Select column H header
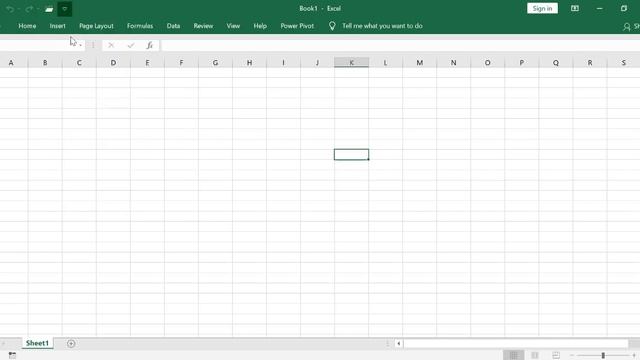Image resolution: width=640 pixels, height=360 pixels. click(249, 62)
